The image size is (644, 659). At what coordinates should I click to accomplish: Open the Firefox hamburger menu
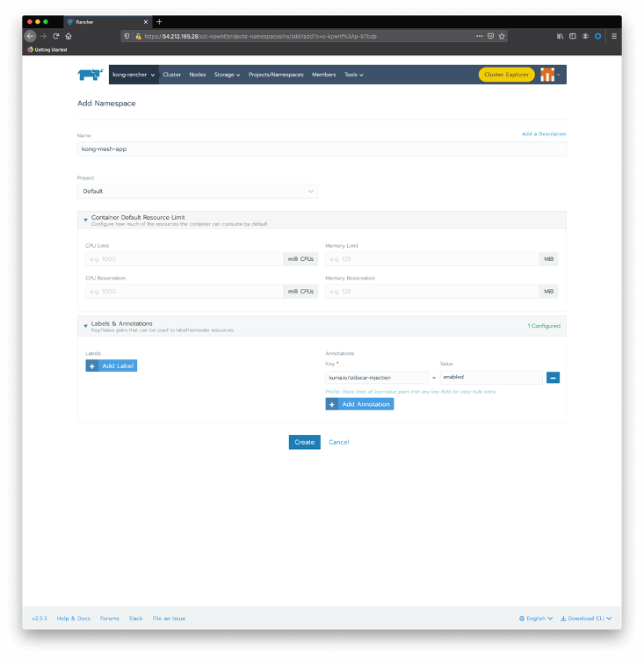[x=613, y=36]
